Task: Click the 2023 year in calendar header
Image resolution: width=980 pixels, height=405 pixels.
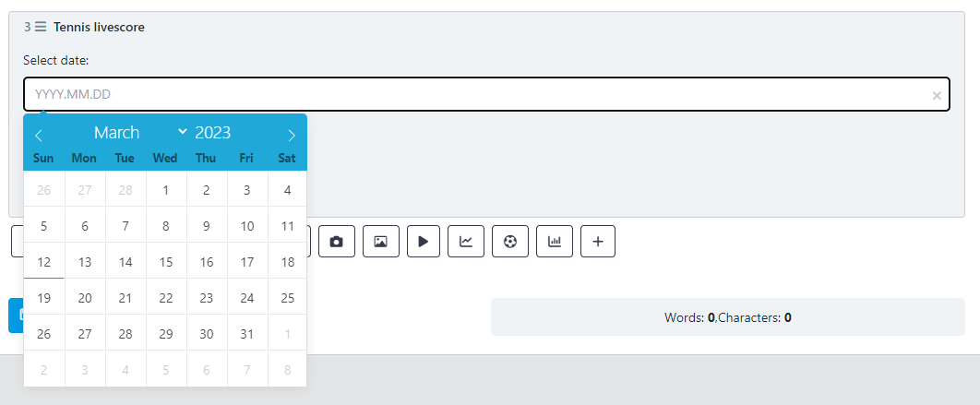Action: click(x=212, y=133)
